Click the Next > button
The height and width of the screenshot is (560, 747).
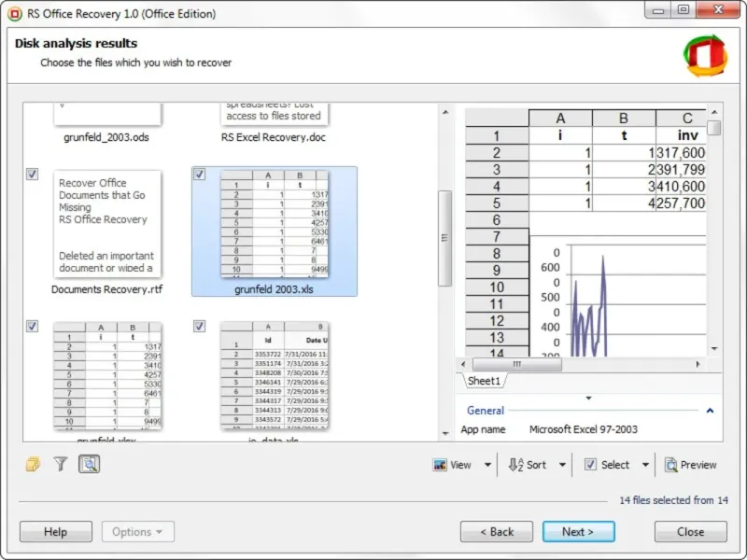click(578, 531)
